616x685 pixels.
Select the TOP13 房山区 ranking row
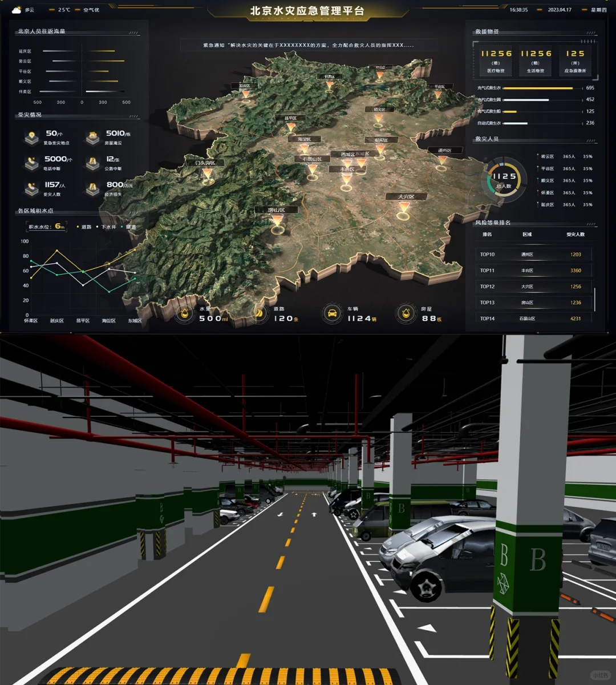click(533, 303)
